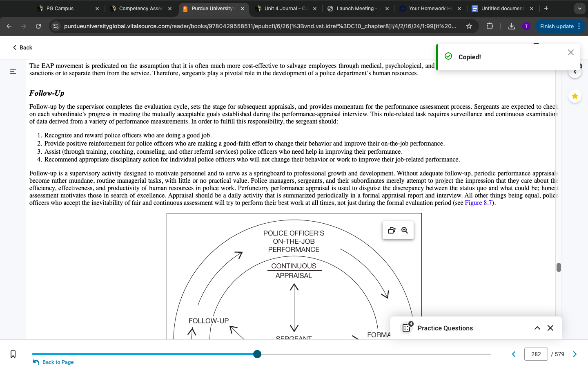The image size is (588, 368).
Task: Go to next page arrow
Action: [575, 354]
